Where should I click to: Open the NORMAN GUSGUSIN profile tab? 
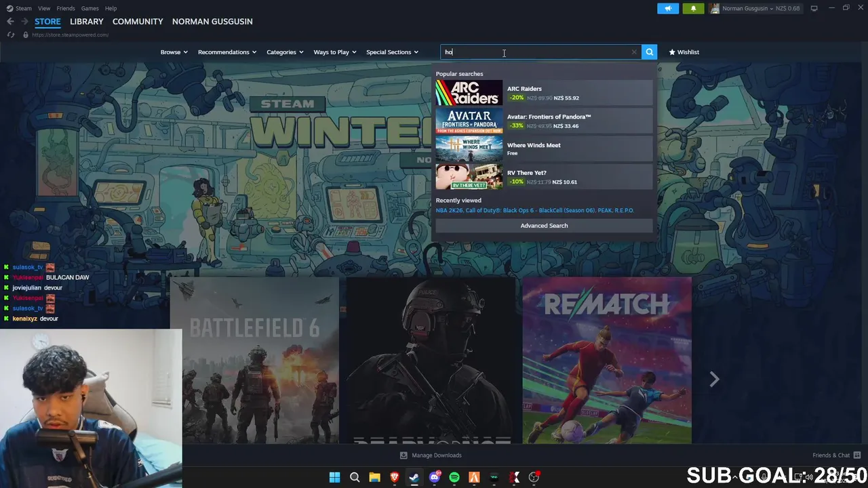click(212, 22)
